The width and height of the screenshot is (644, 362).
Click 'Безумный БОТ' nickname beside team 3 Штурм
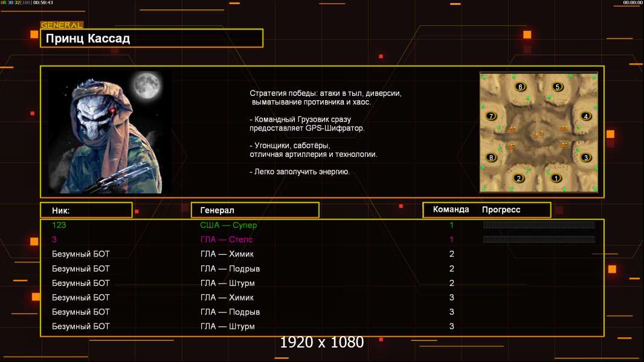coord(80,326)
